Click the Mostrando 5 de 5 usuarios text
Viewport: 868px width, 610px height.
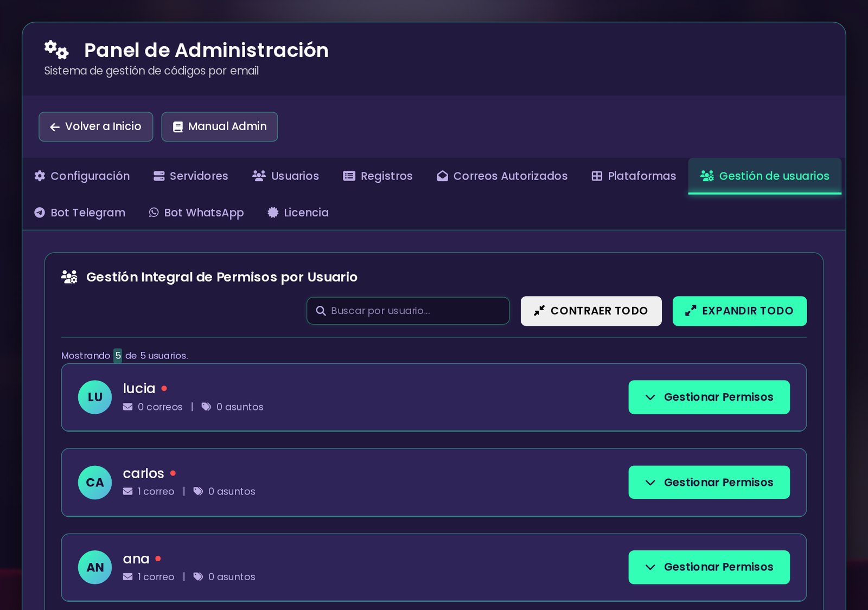tap(125, 356)
